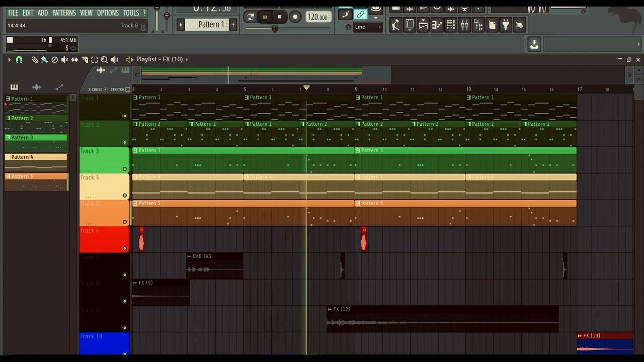Activate the Zoom magnifier tool in Playlist
Image resolution: width=644 pixels, height=362 pixels.
[x=104, y=59]
